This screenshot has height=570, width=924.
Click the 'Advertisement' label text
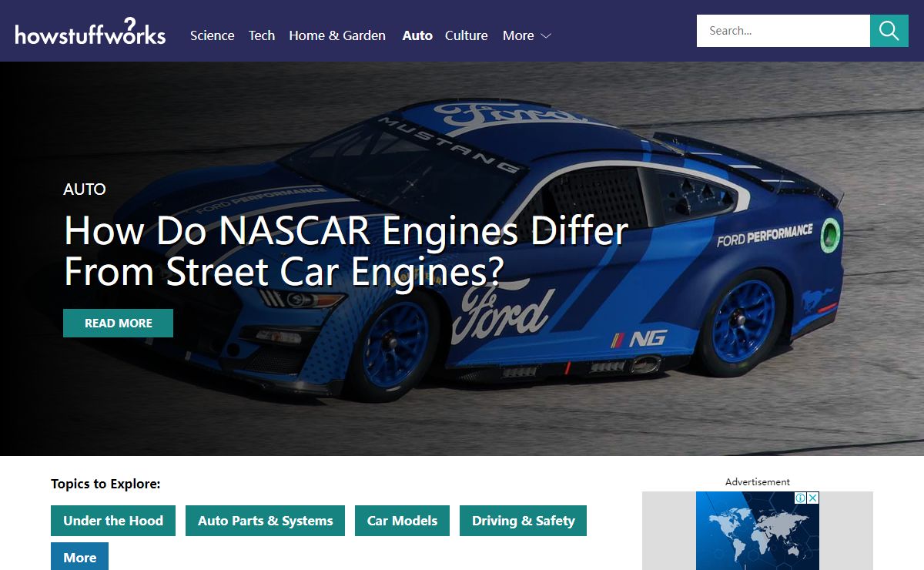[x=758, y=481]
